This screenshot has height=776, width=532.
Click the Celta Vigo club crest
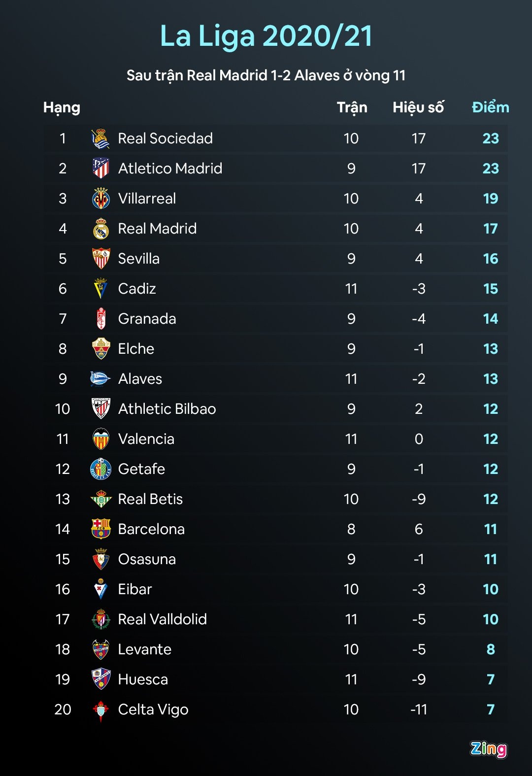(101, 710)
